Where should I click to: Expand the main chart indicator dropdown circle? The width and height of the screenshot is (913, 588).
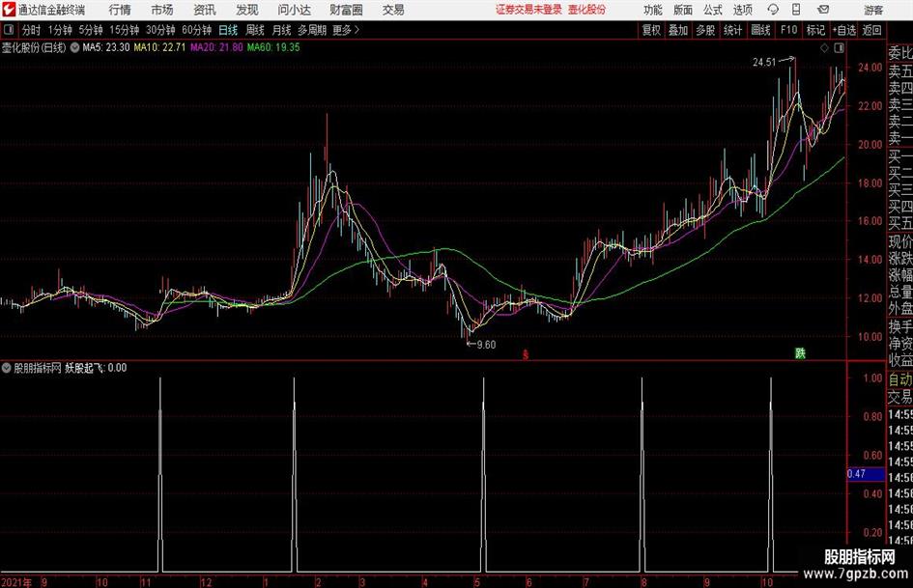pyautogui.click(x=74, y=47)
